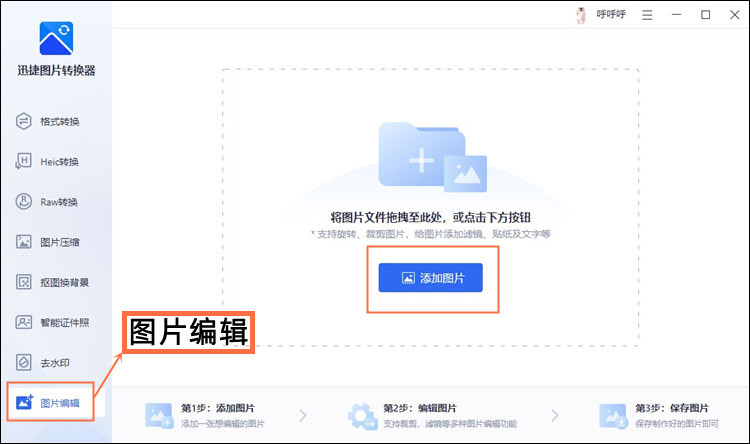Click the 迅捷图片转换器 title text
The image size is (750, 444).
click(x=56, y=71)
